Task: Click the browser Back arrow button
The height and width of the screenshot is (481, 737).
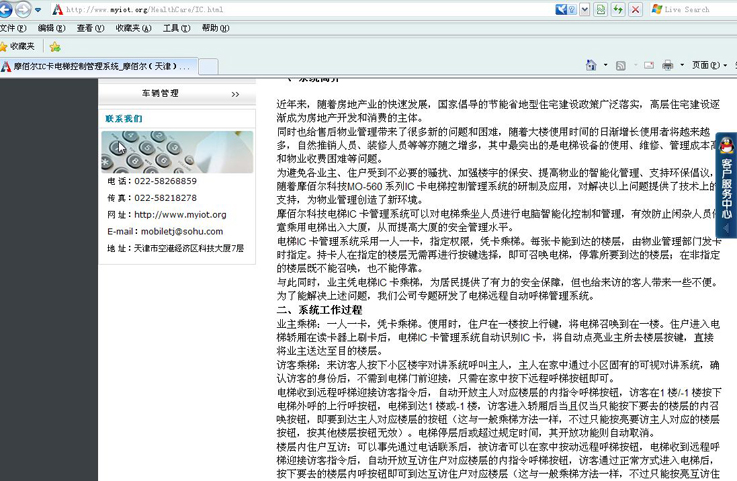Action: pos(5,9)
